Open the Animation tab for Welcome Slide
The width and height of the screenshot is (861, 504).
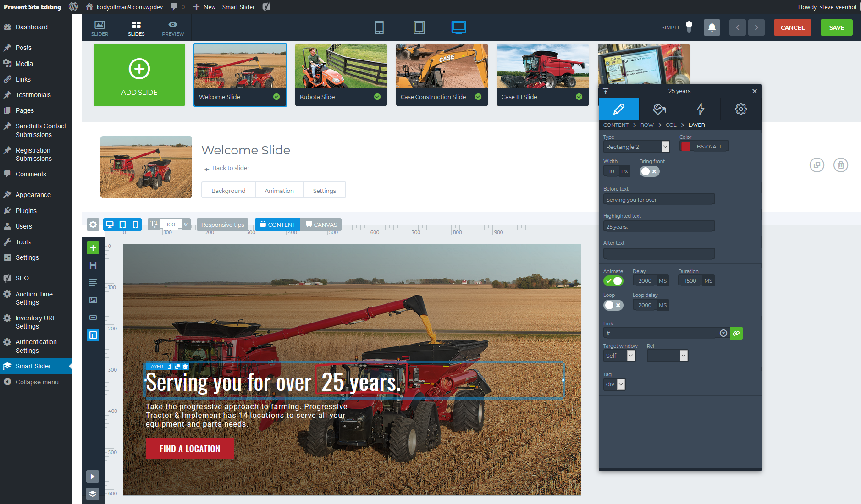(279, 191)
